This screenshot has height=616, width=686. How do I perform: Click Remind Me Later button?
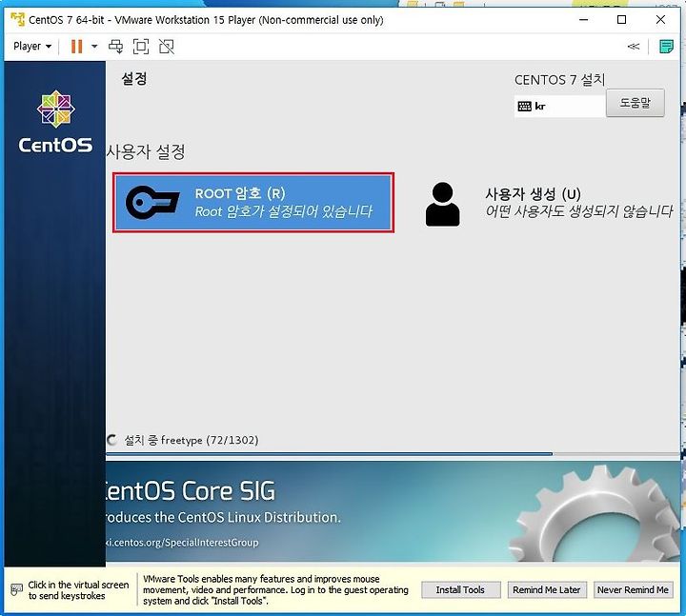(x=547, y=589)
